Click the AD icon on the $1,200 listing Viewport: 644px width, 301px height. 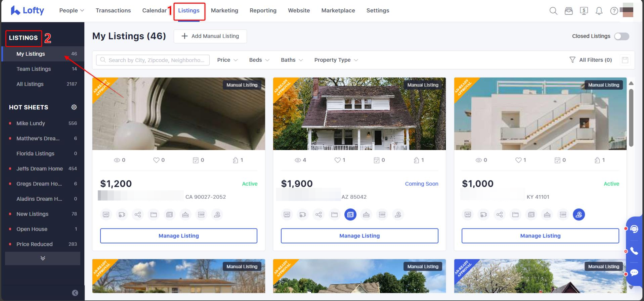(x=106, y=214)
